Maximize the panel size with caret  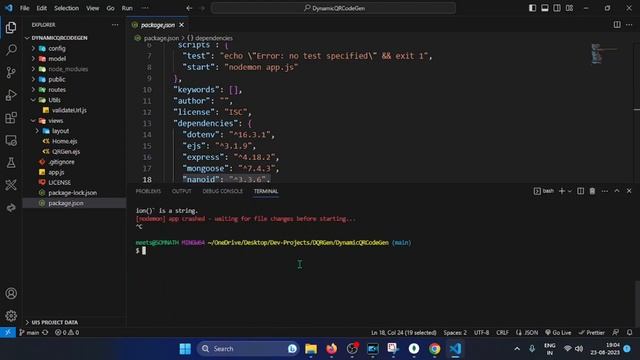(x=617, y=191)
